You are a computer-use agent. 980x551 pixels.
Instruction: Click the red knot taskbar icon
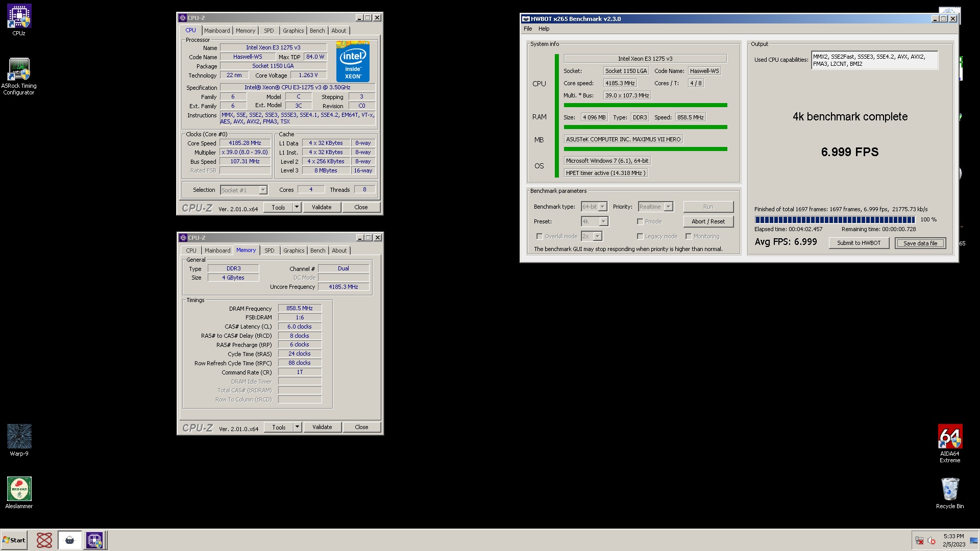[44, 540]
